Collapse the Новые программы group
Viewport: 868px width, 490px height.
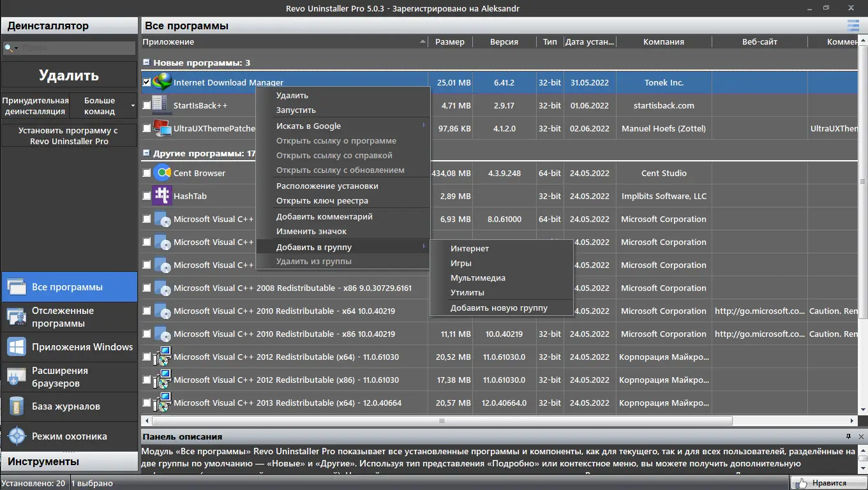click(146, 63)
